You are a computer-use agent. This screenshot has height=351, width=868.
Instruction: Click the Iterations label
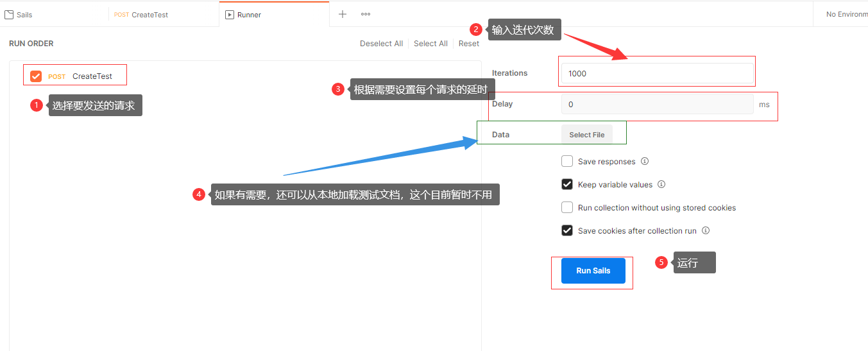[x=509, y=73]
